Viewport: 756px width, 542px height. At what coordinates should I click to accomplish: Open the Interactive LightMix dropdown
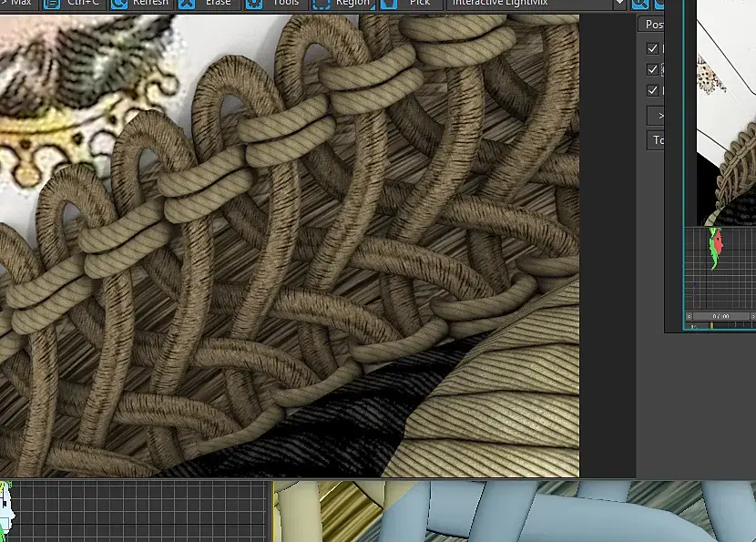point(536,4)
